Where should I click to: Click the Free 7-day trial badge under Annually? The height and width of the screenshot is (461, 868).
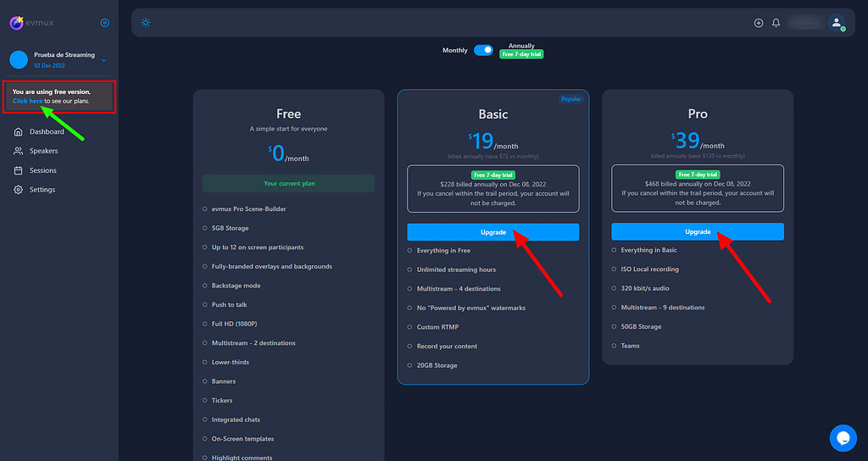[x=521, y=54]
